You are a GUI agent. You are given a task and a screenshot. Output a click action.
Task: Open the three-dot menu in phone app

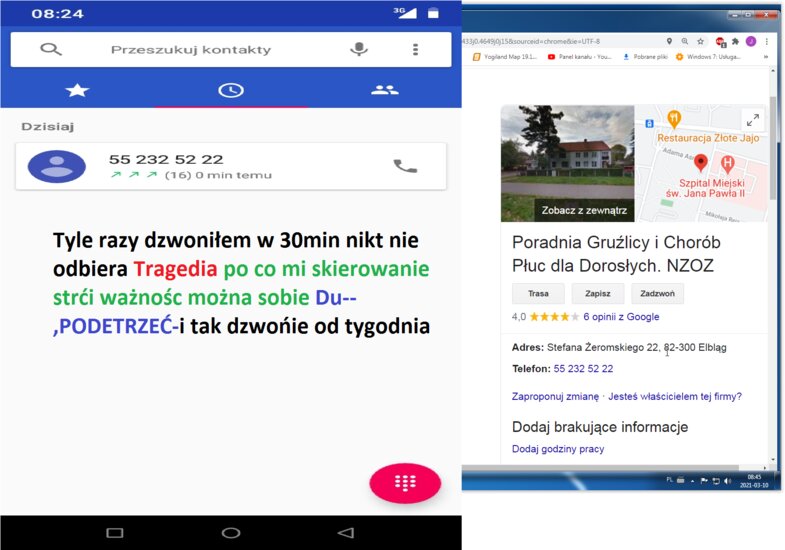(x=416, y=49)
